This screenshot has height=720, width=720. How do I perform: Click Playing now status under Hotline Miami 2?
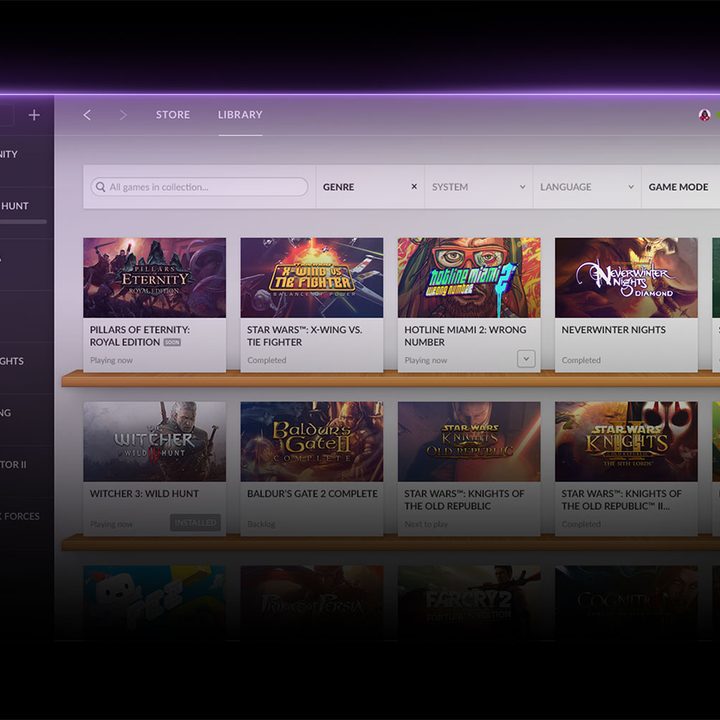point(426,360)
